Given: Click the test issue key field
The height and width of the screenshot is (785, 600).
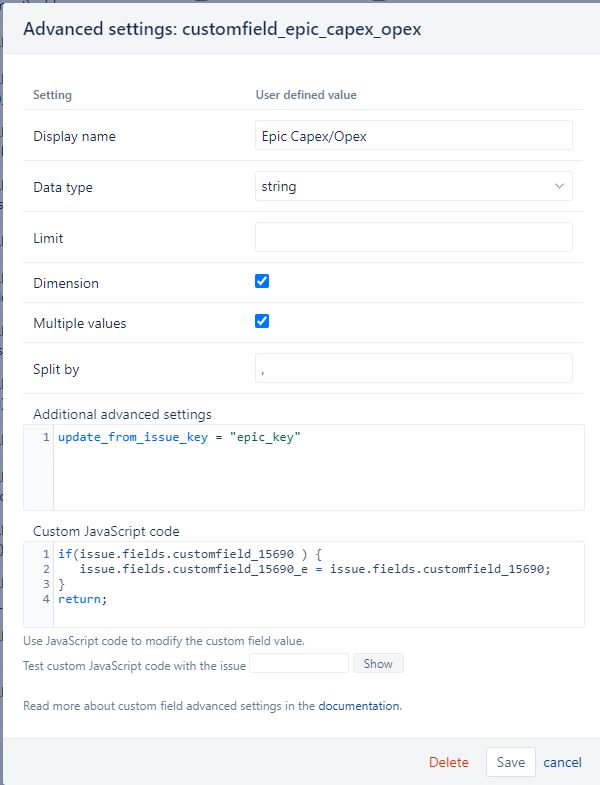Looking at the screenshot, I should (x=299, y=663).
